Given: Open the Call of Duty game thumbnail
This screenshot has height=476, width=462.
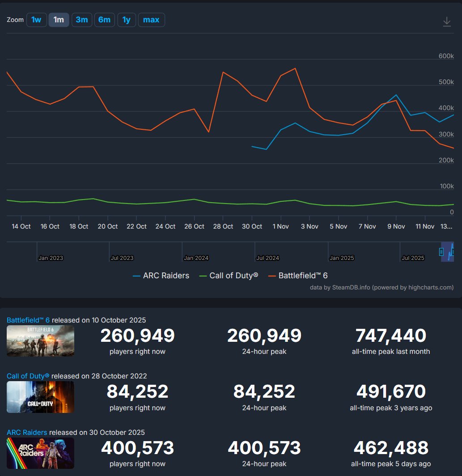Looking at the screenshot, I should 40,397.
